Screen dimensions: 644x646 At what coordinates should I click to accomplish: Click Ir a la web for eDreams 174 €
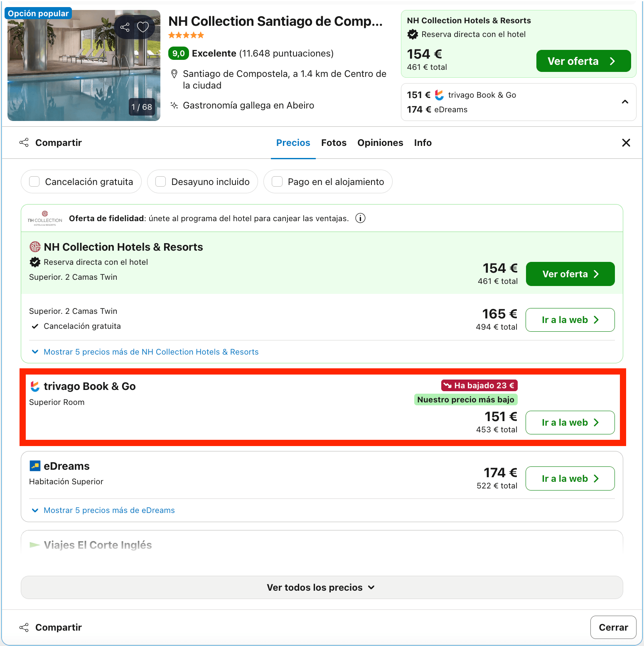[x=570, y=478]
